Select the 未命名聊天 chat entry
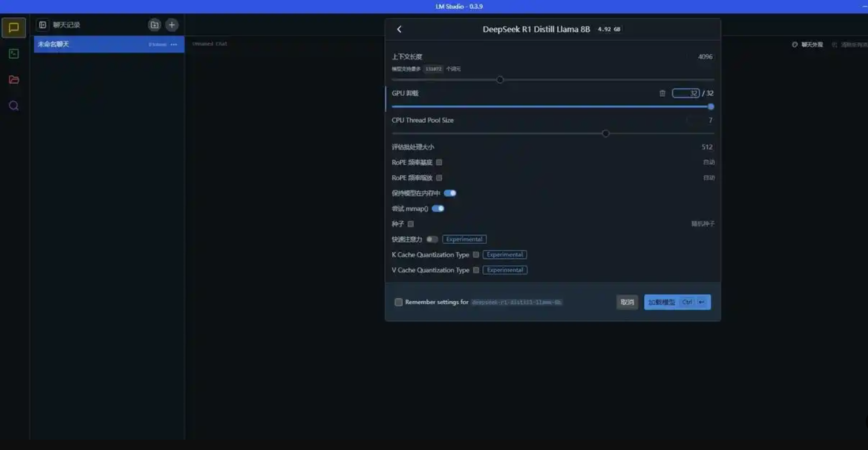This screenshot has width=868, height=450. click(109, 44)
